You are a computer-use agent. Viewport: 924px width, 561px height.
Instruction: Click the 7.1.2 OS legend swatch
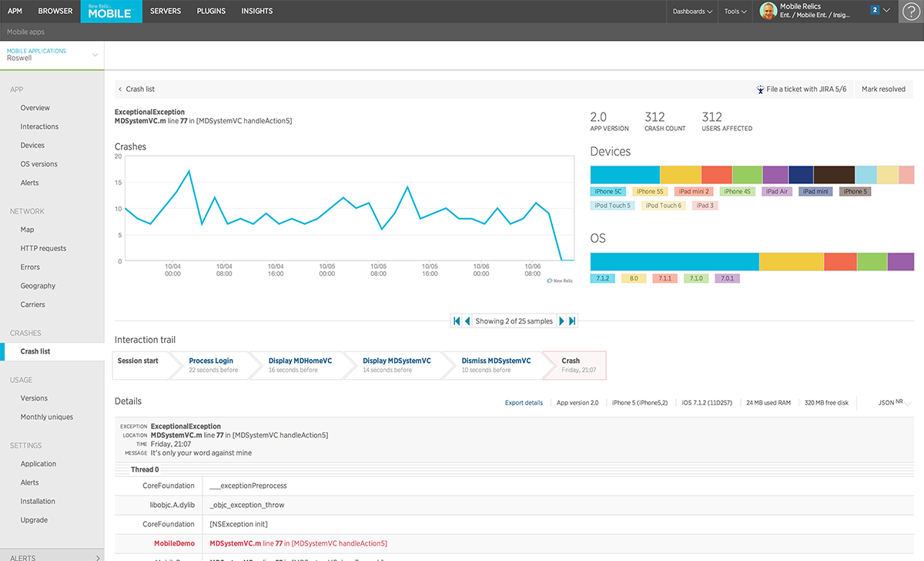603,278
